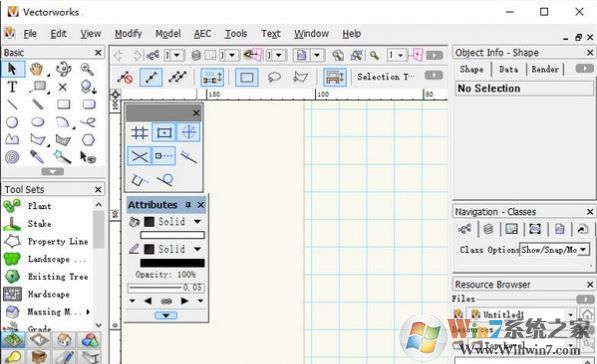Pick the Circle tool
The width and height of the screenshot is (597, 364).
[x=12, y=122]
